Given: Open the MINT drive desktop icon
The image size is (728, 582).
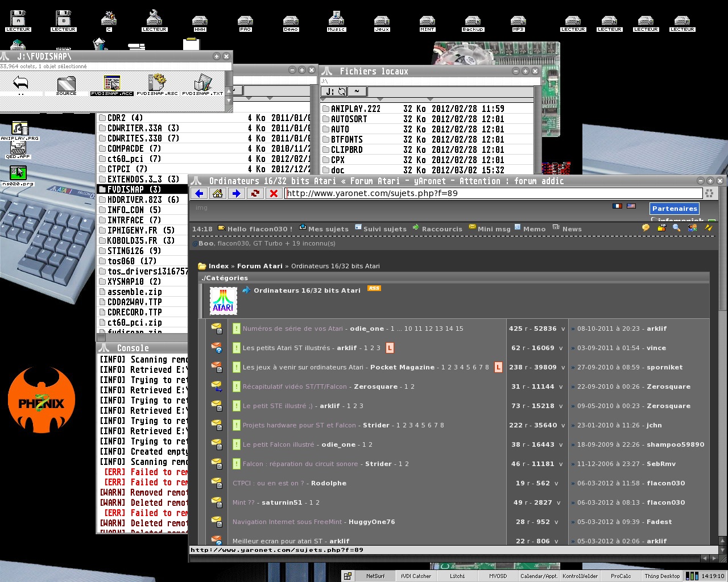Looking at the screenshot, I should pyautogui.click(x=427, y=23).
